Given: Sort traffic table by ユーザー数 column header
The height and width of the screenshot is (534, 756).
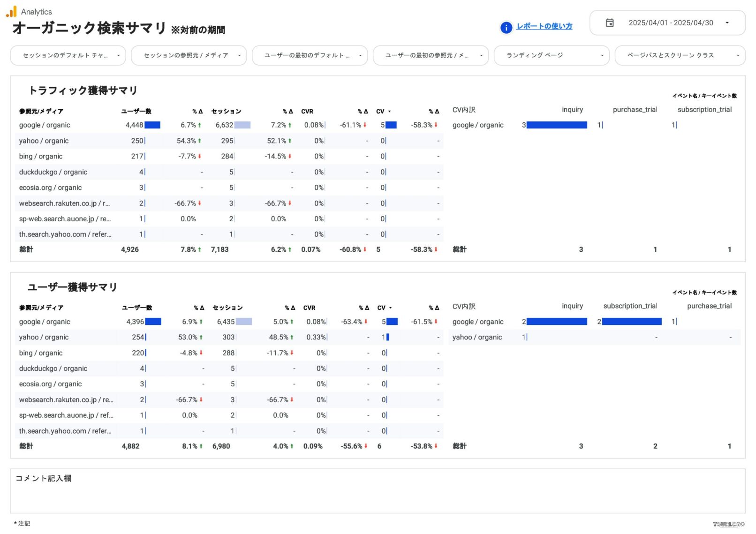Looking at the screenshot, I should point(136,112).
